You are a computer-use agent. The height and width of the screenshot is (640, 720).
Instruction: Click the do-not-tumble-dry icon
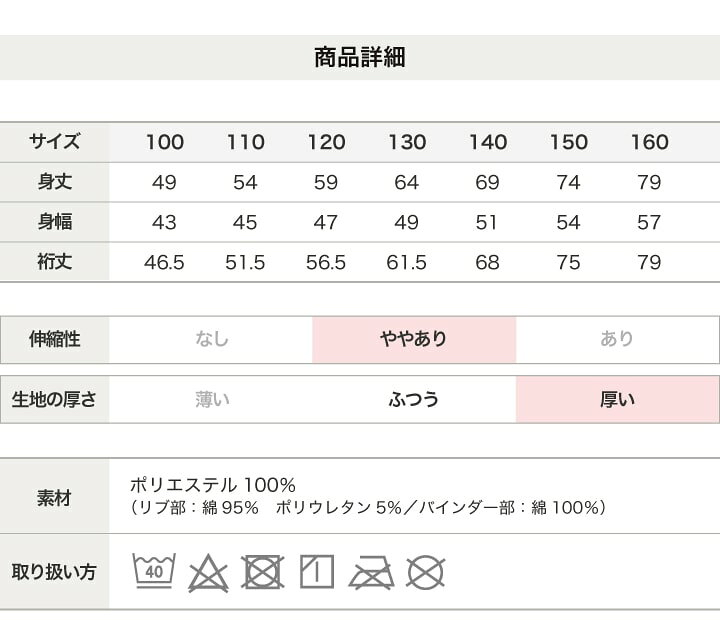[262, 573]
